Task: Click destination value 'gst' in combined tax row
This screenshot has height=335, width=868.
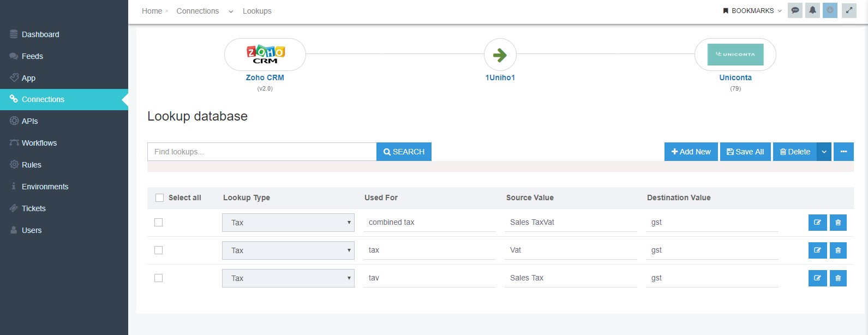Action: coord(712,222)
